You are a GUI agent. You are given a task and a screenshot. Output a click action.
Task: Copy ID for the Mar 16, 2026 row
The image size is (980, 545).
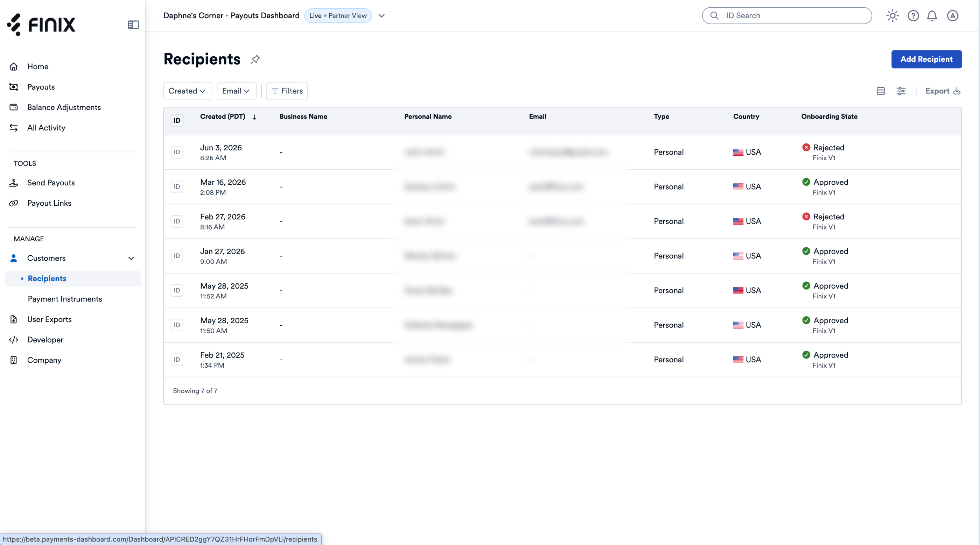click(x=177, y=187)
